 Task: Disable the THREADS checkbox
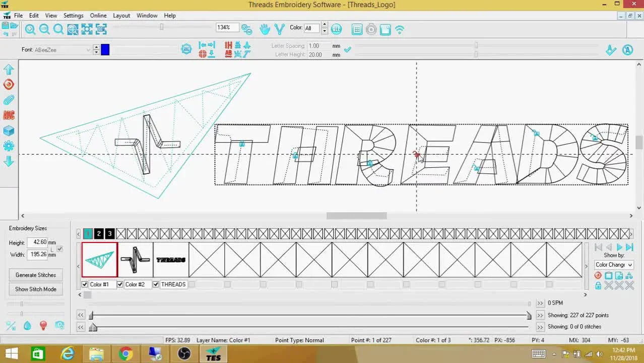click(156, 284)
